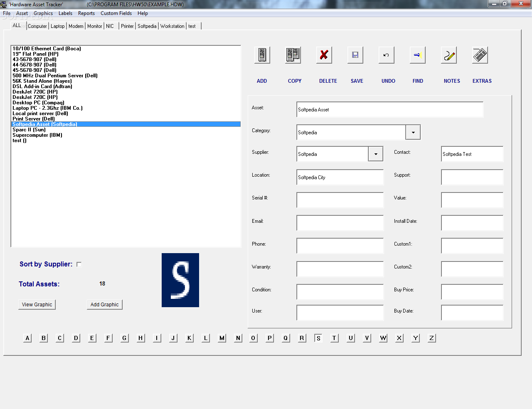Click into the Location field
The image size is (532, 409).
(x=340, y=177)
